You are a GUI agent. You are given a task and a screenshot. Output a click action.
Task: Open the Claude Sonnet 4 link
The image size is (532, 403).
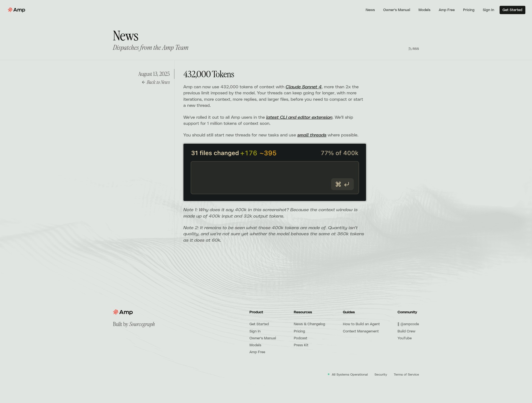coord(303,87)
